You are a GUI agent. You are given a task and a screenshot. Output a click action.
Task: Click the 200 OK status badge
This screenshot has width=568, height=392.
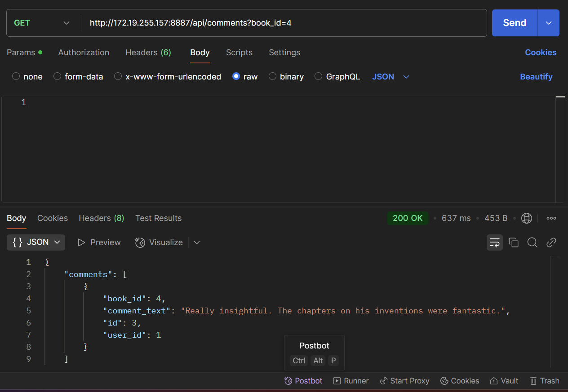click(x=408, y=218)
